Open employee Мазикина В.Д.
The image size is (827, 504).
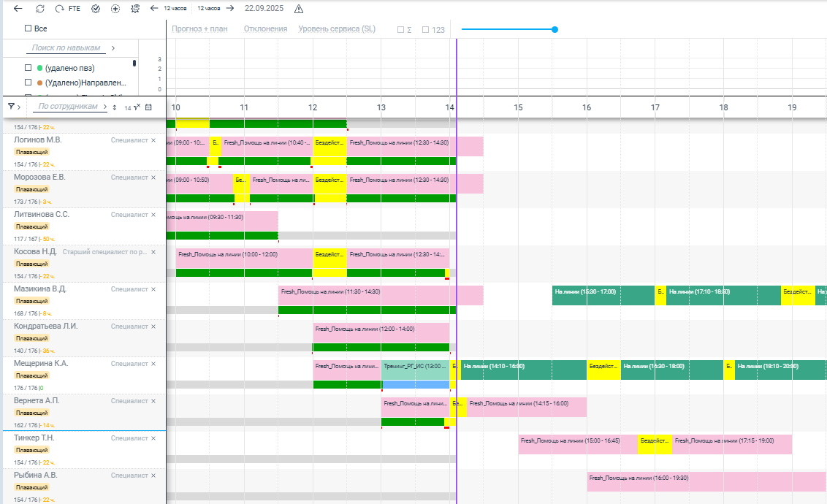point(40,289)
